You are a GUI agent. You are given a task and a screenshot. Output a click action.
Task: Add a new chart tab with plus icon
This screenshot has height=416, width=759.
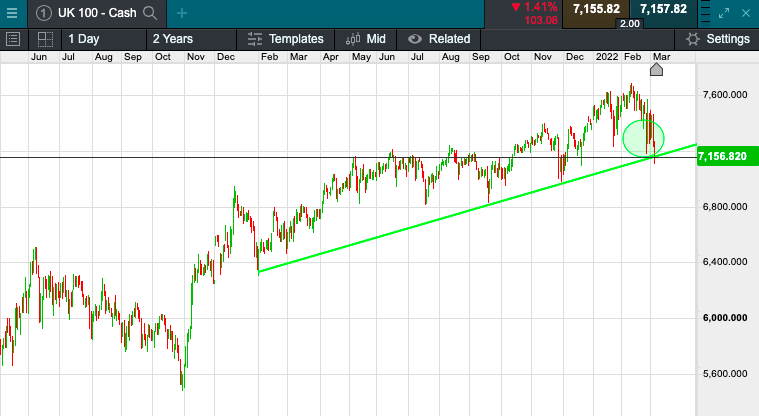[x=181, y=14]
